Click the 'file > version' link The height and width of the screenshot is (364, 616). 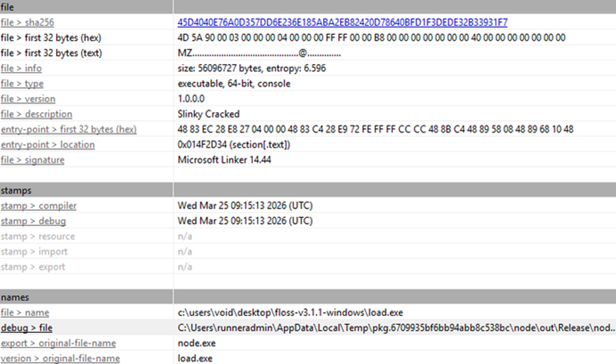27,99
